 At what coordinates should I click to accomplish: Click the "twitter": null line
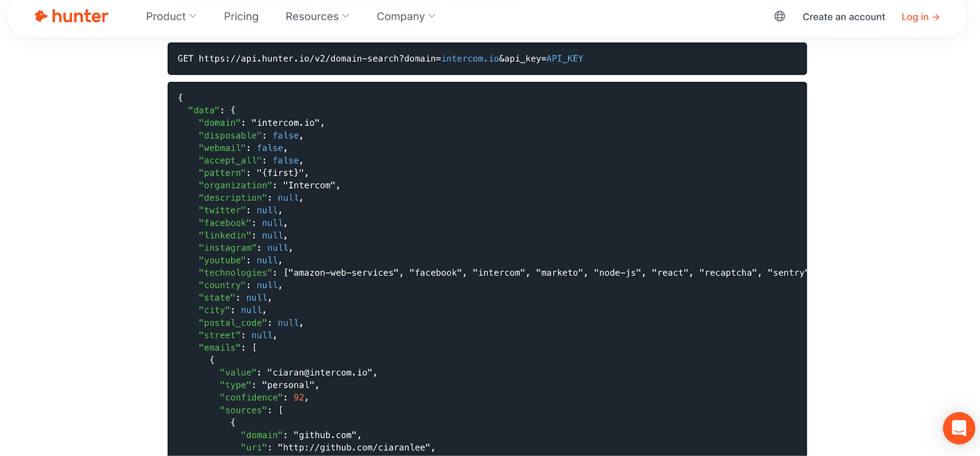click(x=240, y=210)
